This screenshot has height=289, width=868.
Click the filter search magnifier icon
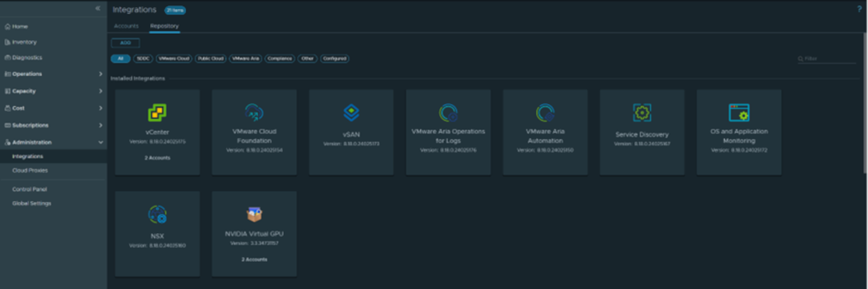[x=800, y=59]
